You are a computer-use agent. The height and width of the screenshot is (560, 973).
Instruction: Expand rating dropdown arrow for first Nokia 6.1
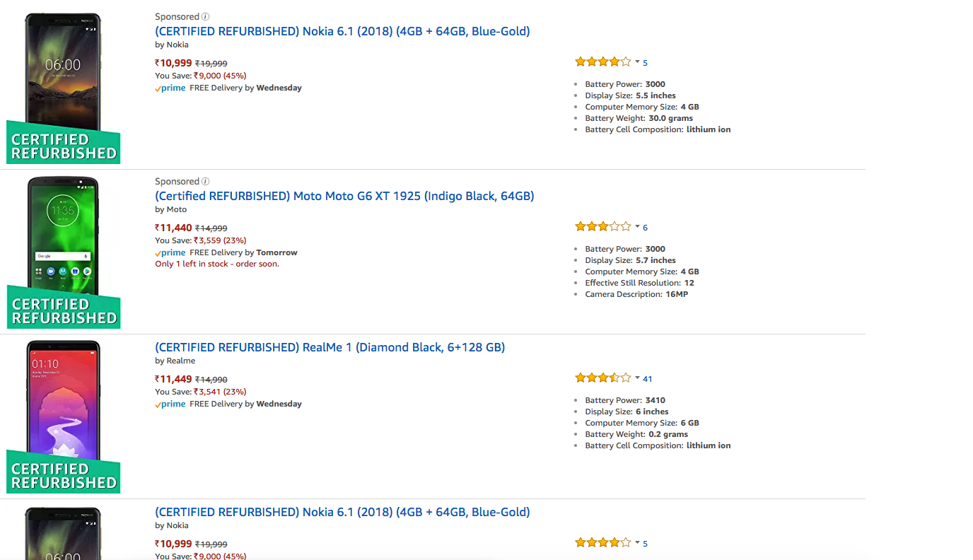pos(637,62)
